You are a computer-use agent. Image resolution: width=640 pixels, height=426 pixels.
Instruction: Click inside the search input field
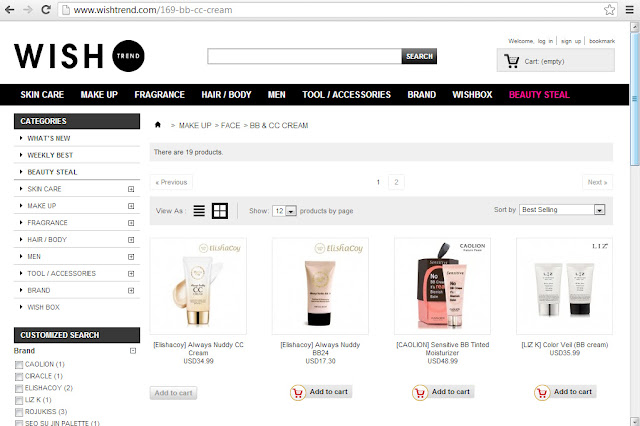(304, 56)
